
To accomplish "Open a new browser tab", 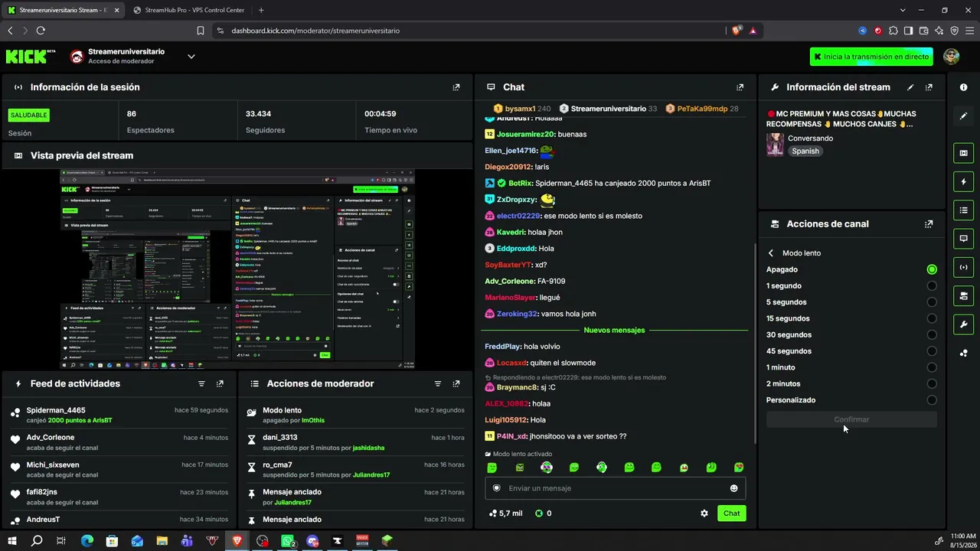I will [261, 10].
